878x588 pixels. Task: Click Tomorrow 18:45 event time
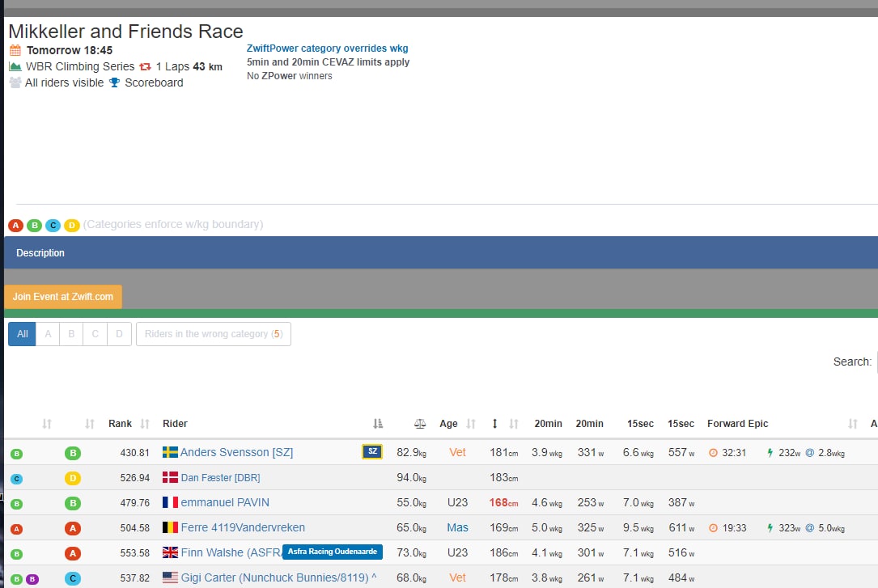[x=70, y=50]
